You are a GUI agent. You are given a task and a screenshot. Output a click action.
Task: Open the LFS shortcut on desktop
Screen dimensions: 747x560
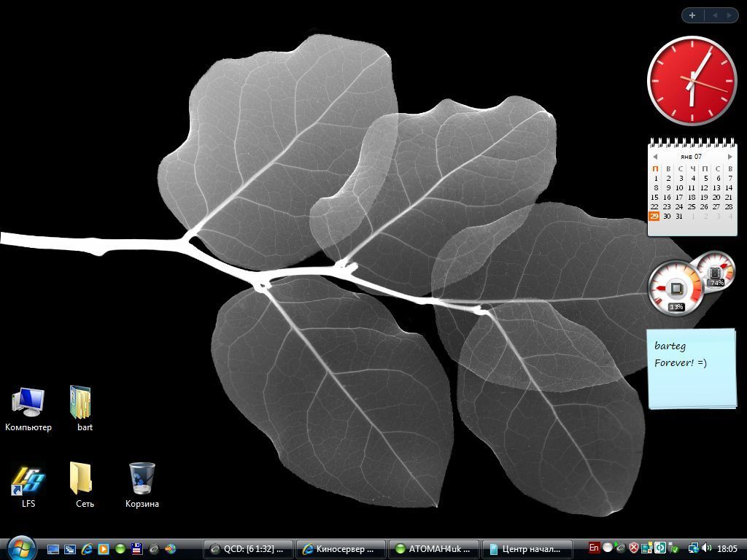pyautogui.click(x=28, y=480)
